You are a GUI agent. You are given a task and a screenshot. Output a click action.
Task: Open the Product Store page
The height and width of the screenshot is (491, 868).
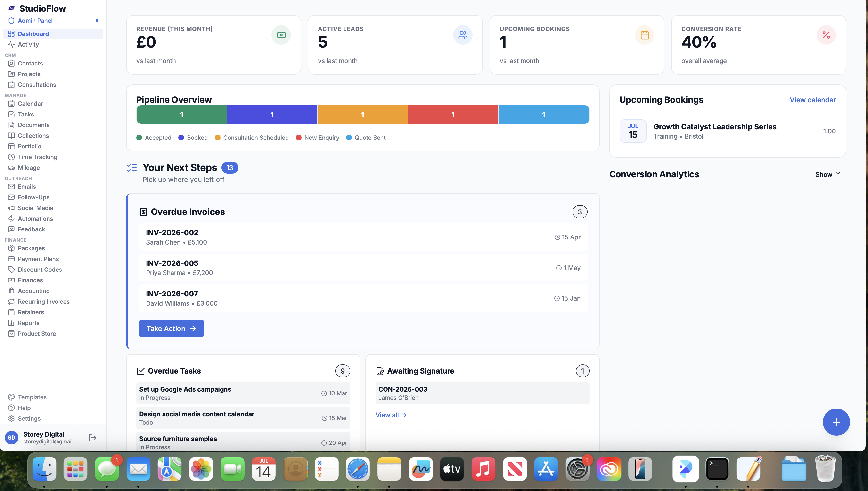pos(53,334)
